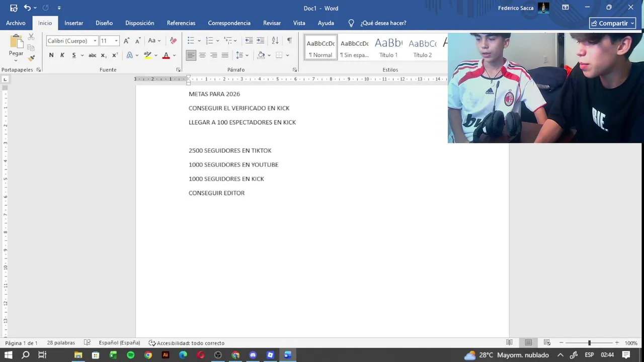Image resolution: width=644 pixels, height=362 pixels.
Task: Apply the Título 1 style
Action: (x=388, y=48)
